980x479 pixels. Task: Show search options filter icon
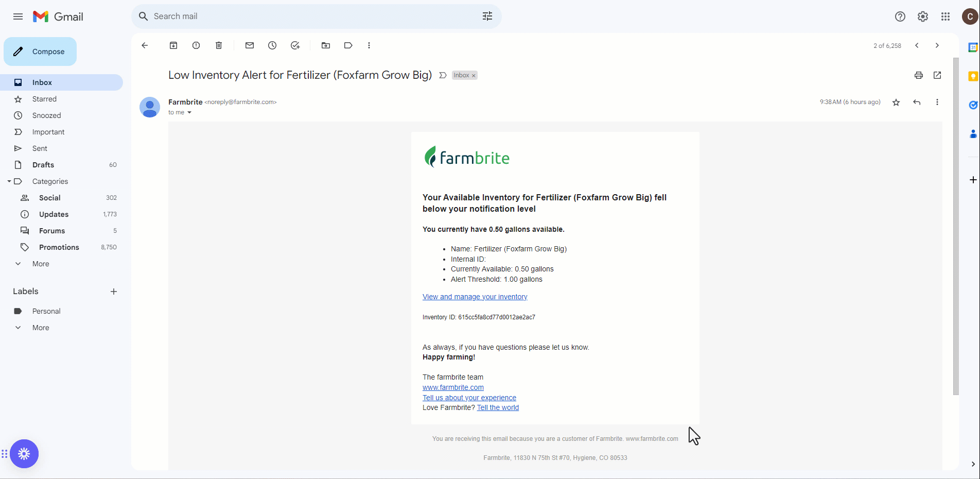(487, 16)
